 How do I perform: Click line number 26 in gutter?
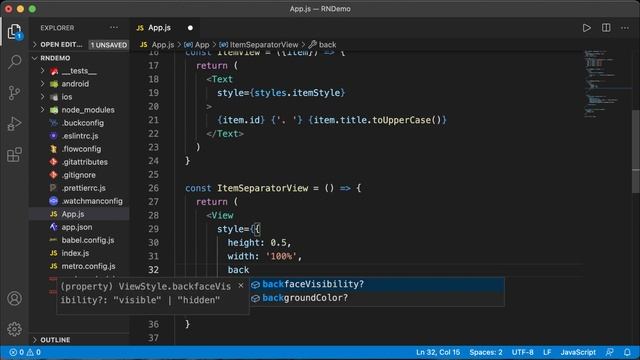pyautogui.click(x=153, y=188)
